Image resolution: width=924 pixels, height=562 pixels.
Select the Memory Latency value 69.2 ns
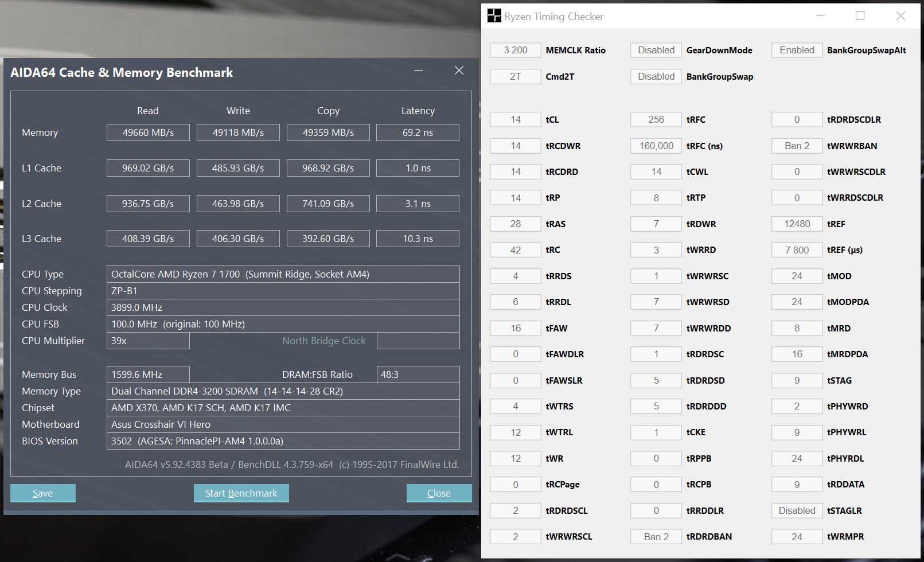pos(418,132)
